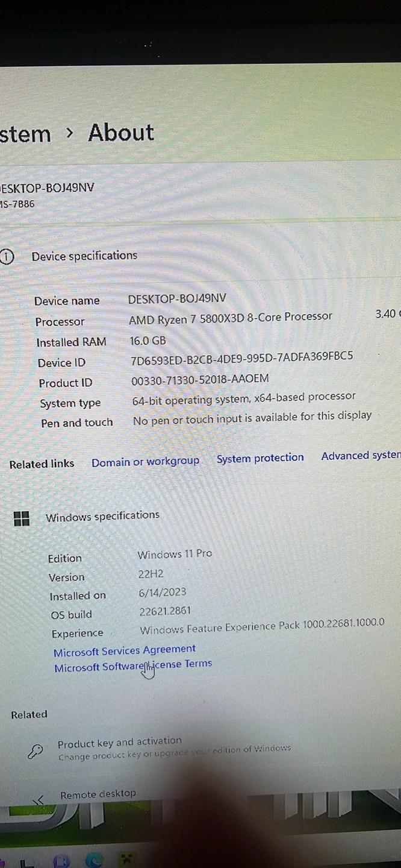Select the version value 22H2
Image resolution: width=401 pixels, height=868 pixels.
[151, 574]
